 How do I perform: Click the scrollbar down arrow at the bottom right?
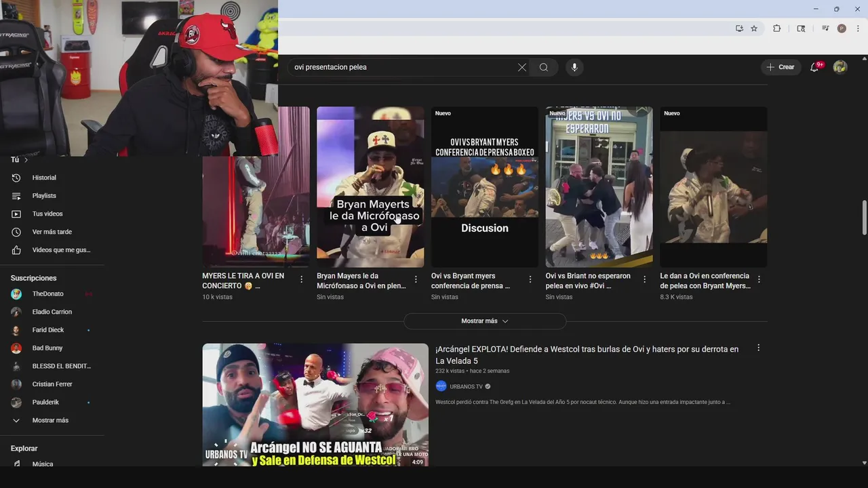(864, 463)
